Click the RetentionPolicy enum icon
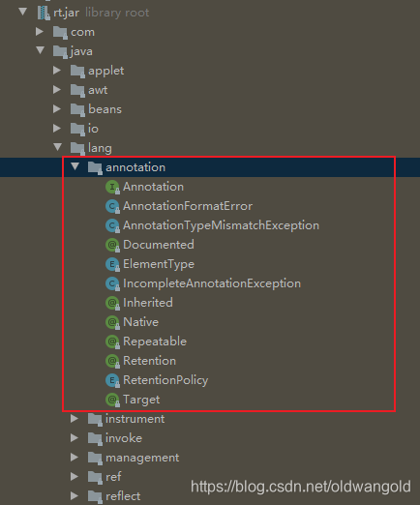 pos(112,380)
